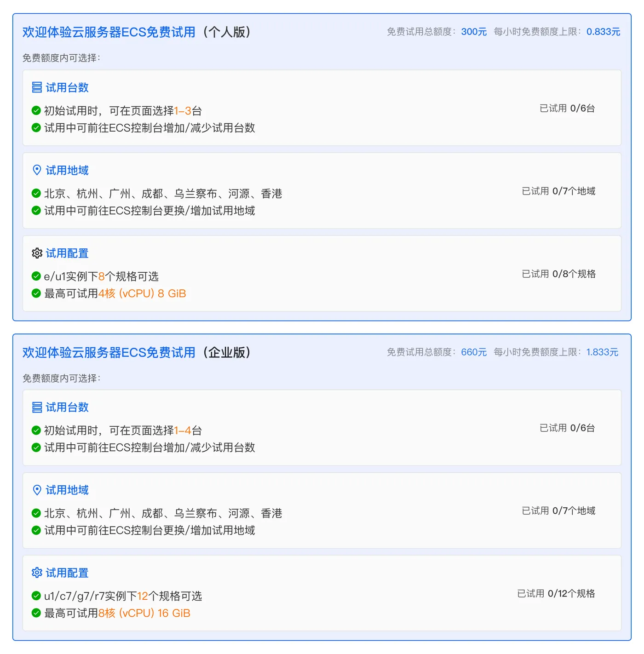
Task: Click the green checkmark beside 最高可试用8核 text
Action: coord(36,613)
